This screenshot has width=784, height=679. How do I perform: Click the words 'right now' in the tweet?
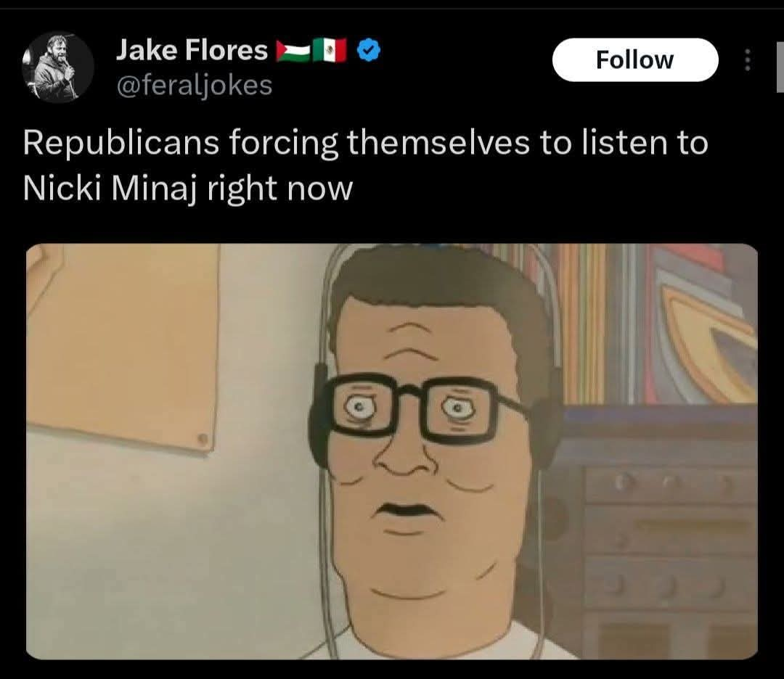pos(280,189)
